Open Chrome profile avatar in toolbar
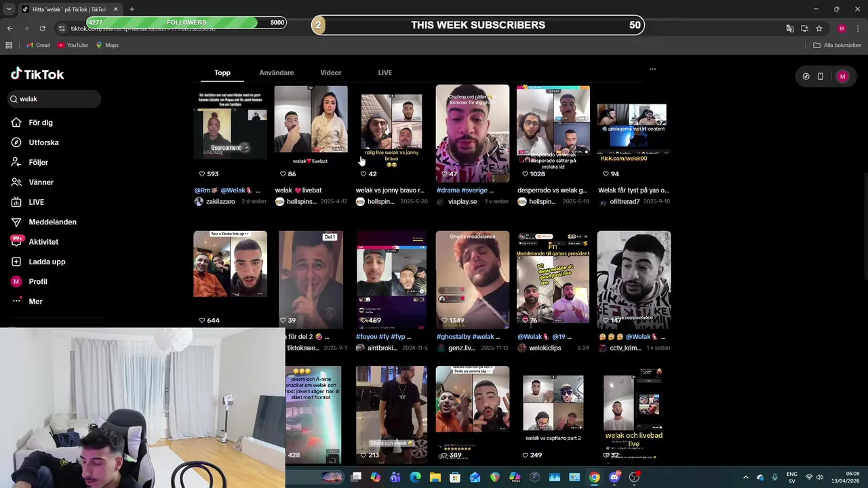 click(x=842, y=28)
